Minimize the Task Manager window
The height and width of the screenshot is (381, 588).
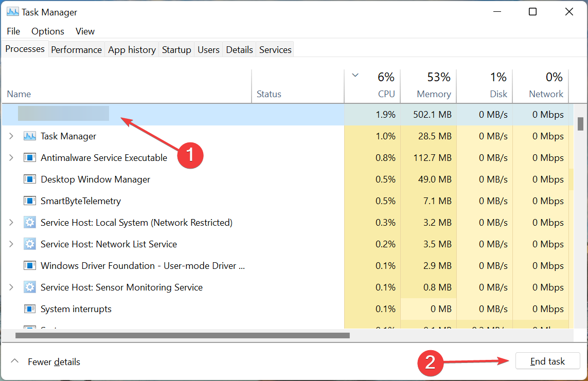pyautogui.click(x=497, y=12)
